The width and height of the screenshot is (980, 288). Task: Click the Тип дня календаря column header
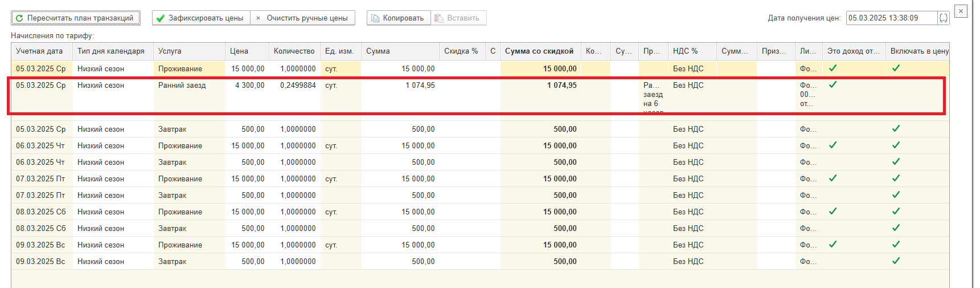pyautogui.click(x=113, y=51)
